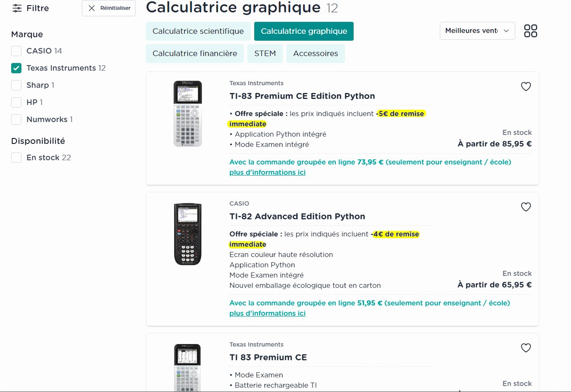Click the TI 83 Premium CE product image
Screen dimensions: 571x392
click(188, 368)
